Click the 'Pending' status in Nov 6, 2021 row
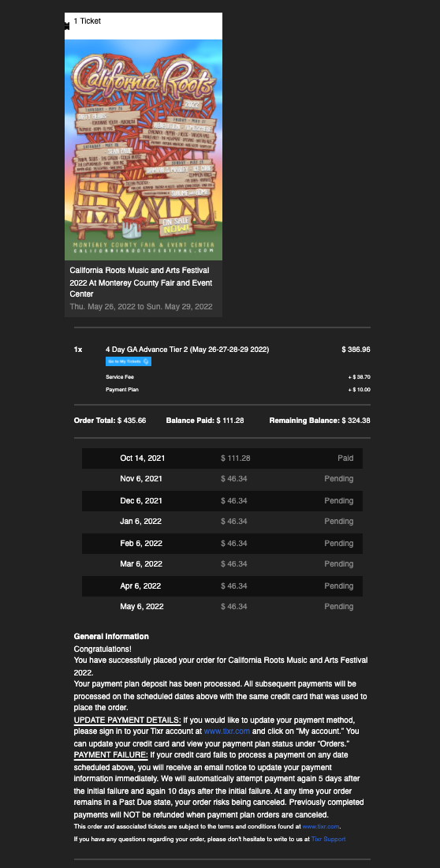 pos(339,479)
